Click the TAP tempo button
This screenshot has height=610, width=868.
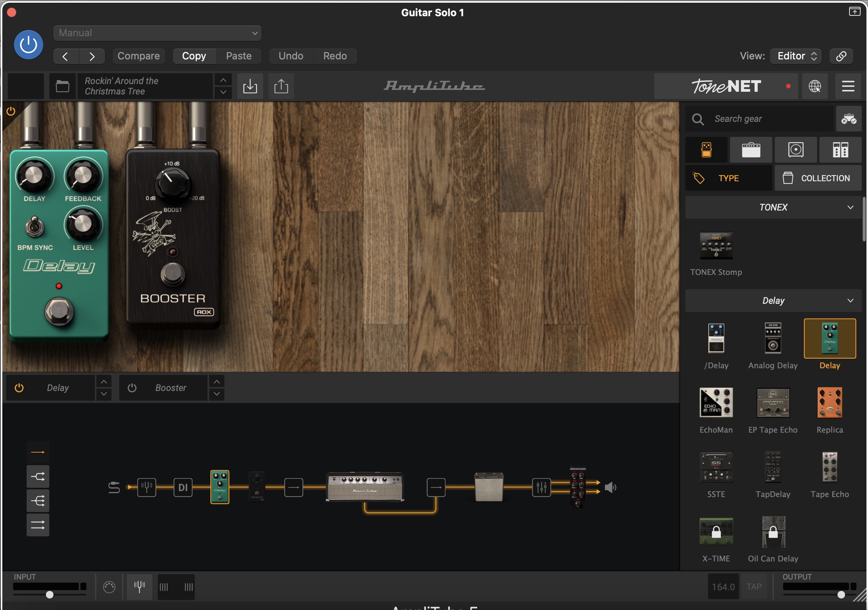[x=754, y=586]
